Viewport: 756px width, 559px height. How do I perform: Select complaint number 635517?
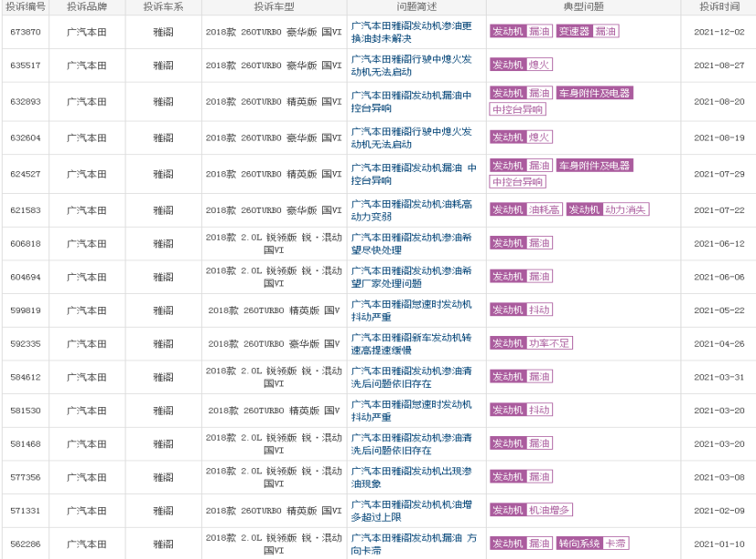point(25,66)
